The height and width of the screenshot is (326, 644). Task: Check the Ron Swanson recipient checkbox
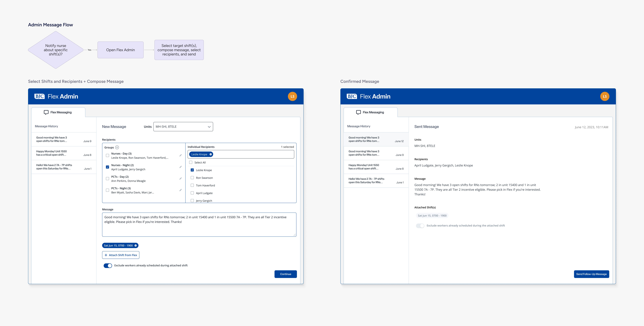coord(192,178)
